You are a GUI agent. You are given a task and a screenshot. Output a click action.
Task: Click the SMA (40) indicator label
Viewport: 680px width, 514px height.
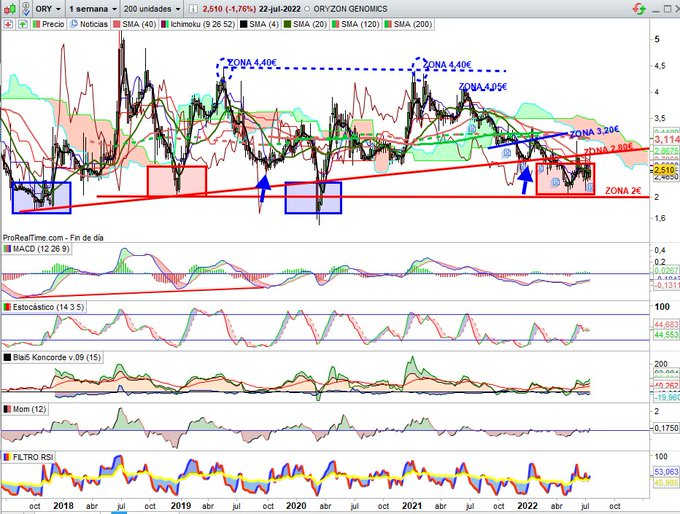pos(134,24)
